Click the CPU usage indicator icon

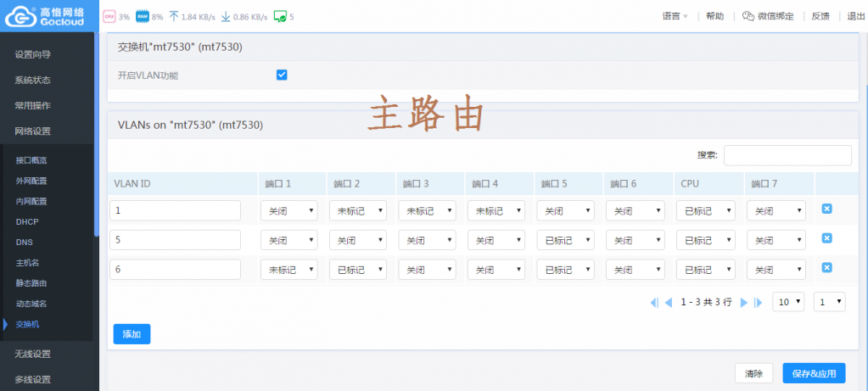[x=109, y=16]
